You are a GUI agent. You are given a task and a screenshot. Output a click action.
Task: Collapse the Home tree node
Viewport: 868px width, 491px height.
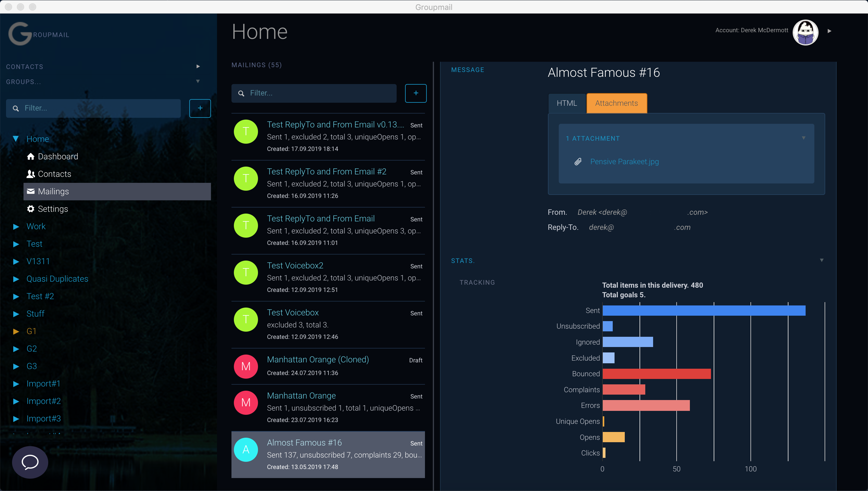(x=15, y=139)
